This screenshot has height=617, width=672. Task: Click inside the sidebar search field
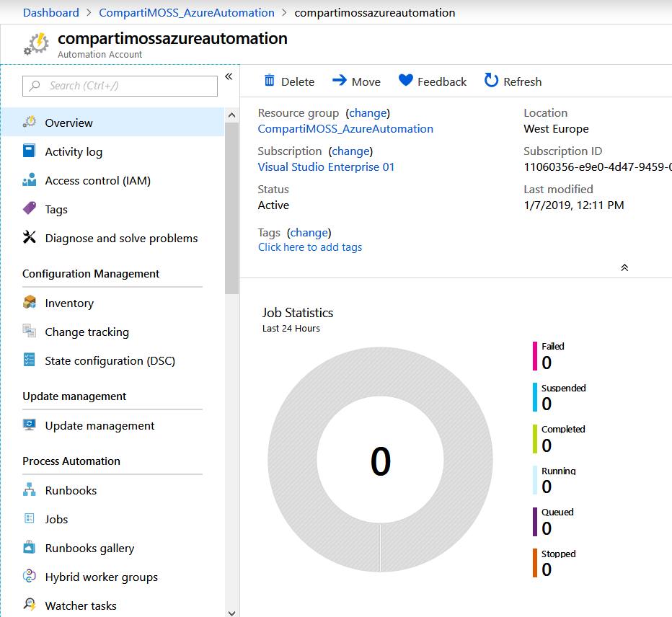[x=120, y=86]
